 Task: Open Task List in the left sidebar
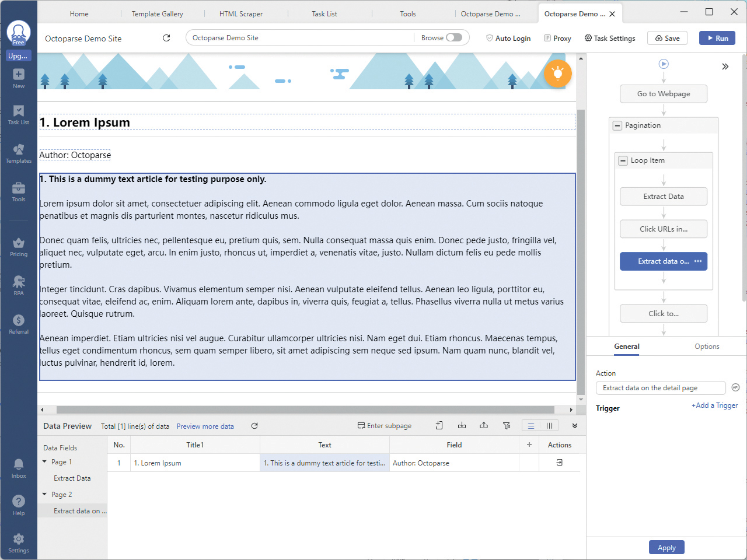19,115
